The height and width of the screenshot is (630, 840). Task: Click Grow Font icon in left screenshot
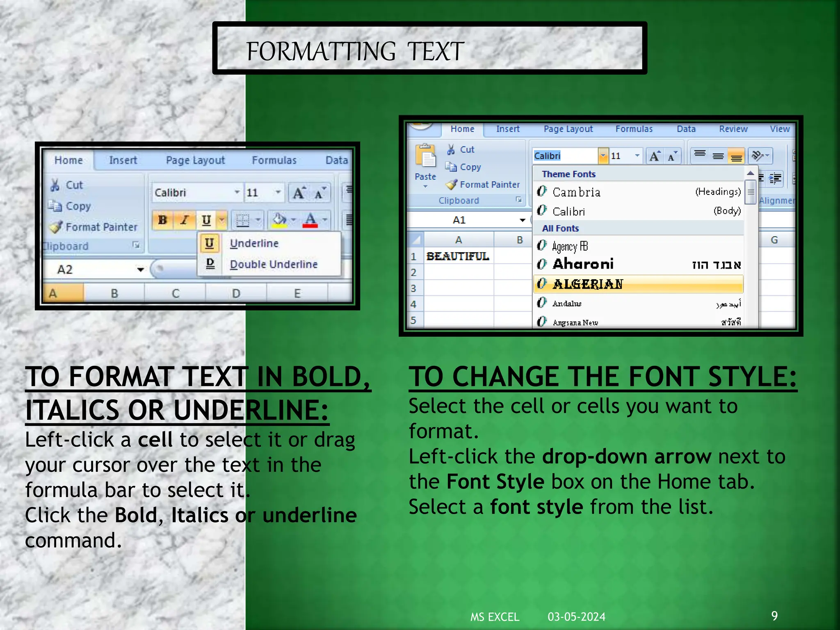pos(299,192)
